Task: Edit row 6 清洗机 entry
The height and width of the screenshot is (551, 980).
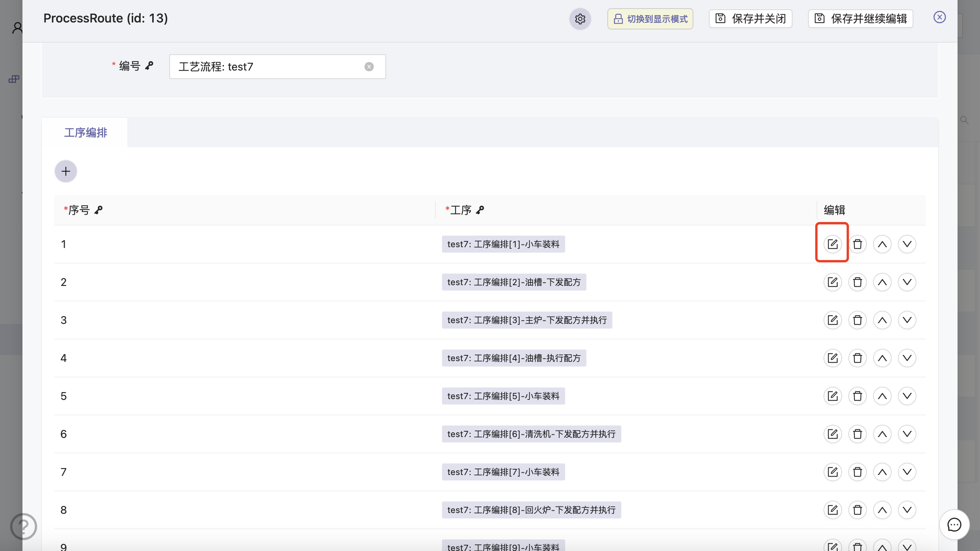Action: tap(832, 434)
